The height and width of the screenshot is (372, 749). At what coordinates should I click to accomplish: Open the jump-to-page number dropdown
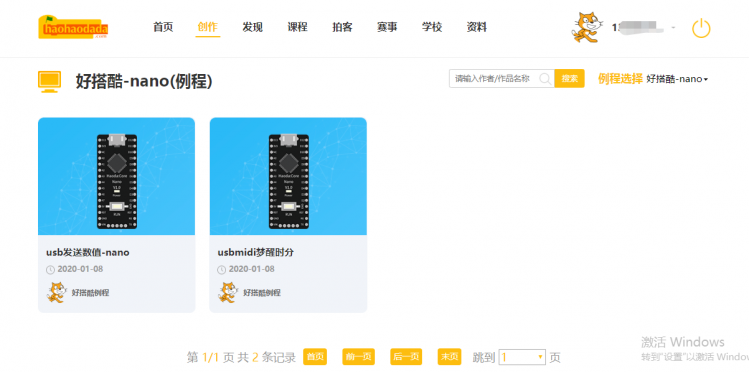click(x=522, y=357)
